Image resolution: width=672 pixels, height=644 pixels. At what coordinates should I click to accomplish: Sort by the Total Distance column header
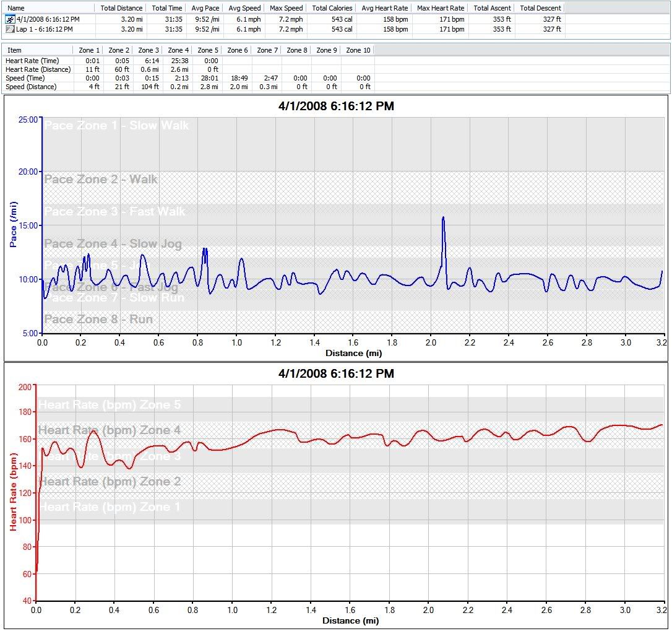coord(121,8)
